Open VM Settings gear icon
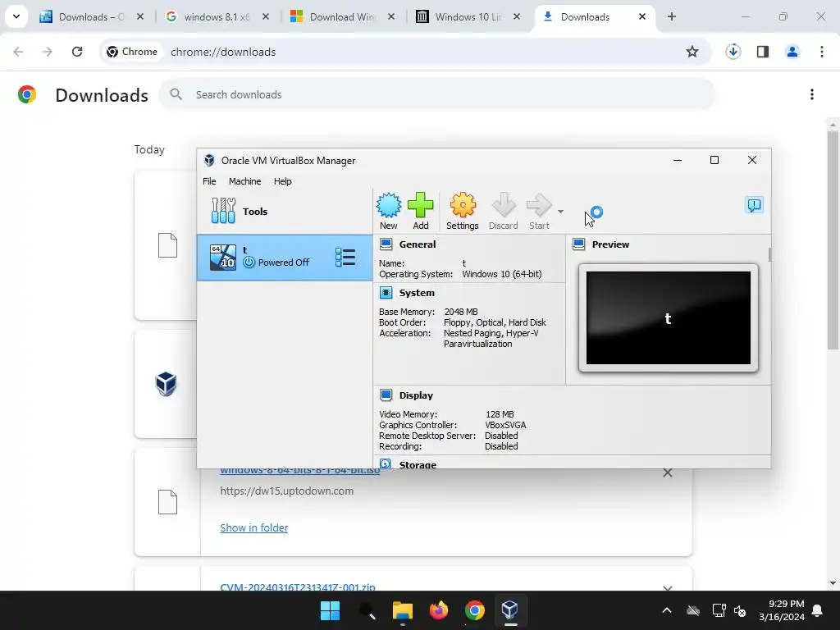 coord(463,211)
